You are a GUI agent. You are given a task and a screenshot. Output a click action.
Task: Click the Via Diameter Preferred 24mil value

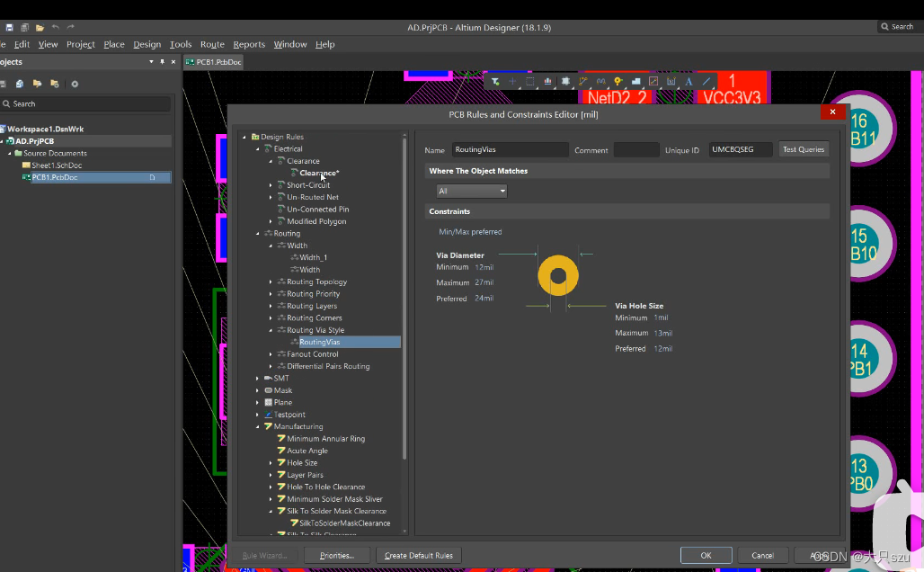pyautogui.click(x=484, y=299)
